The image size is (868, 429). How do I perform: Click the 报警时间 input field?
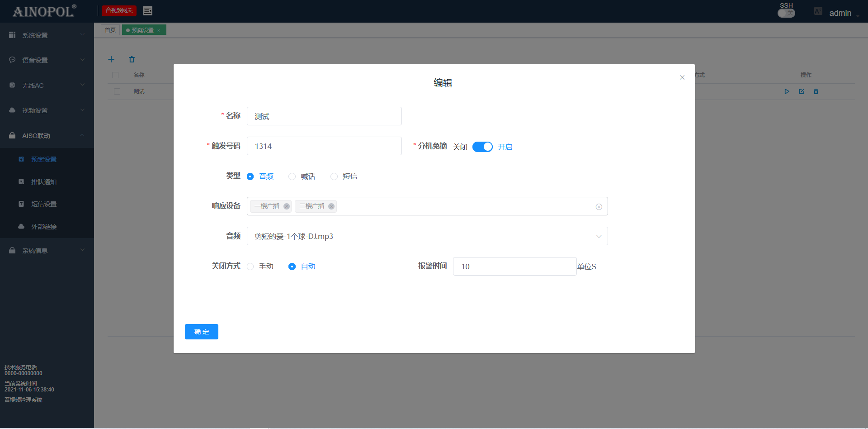514,267
